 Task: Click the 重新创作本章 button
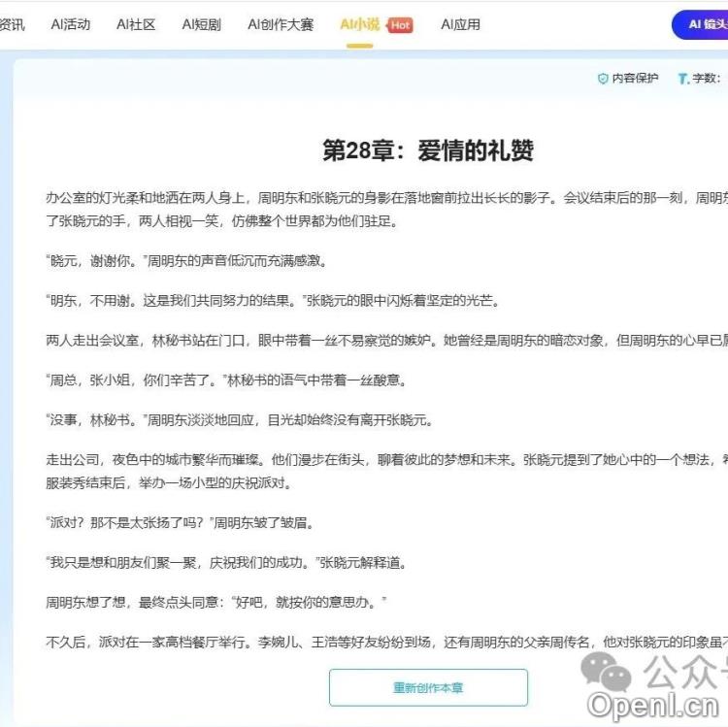[428, 687]
